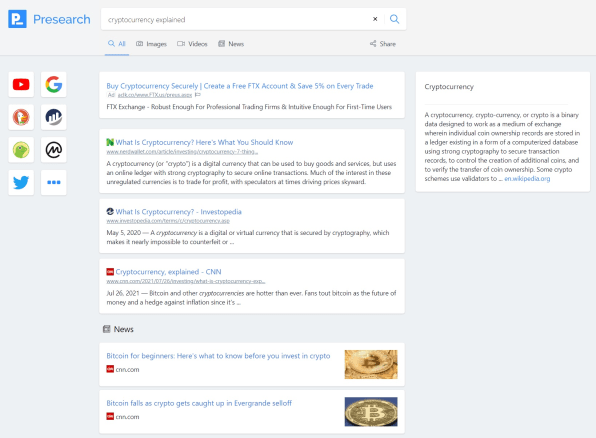
Task: Click the CNN favicon on the explained result
Action: [110, 271]
